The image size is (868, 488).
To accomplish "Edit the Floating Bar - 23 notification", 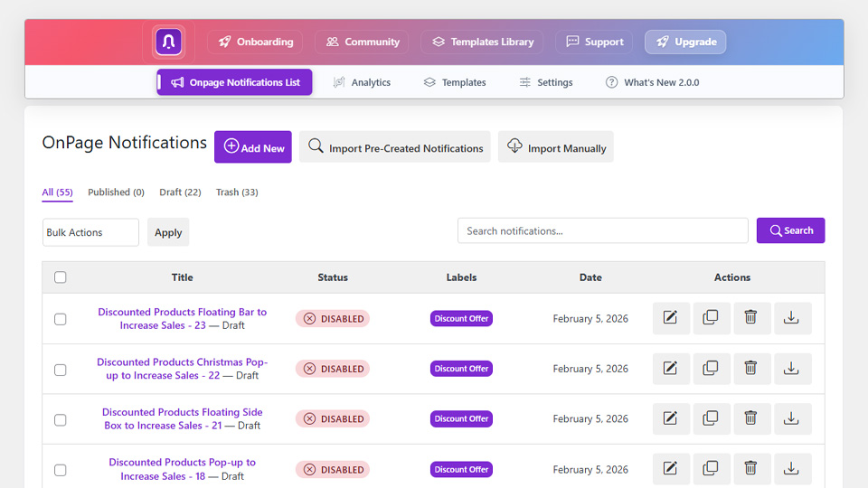I will [x=670, y=318].
